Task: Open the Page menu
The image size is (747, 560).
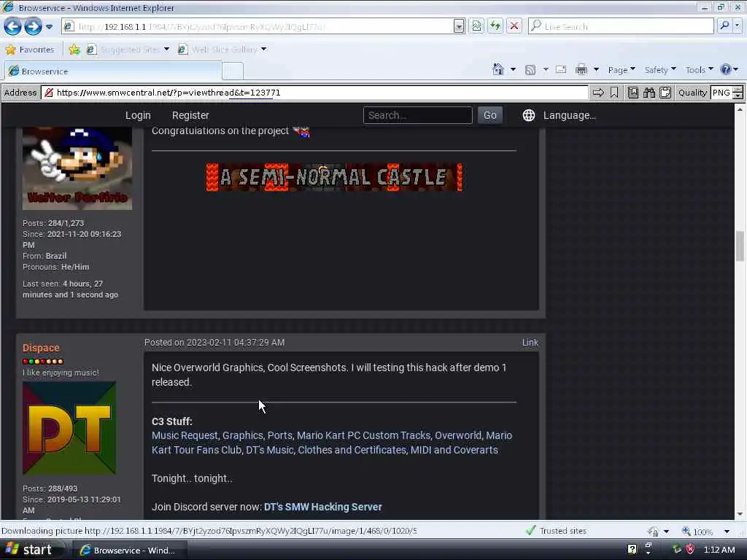Action: tap(622, 70)
